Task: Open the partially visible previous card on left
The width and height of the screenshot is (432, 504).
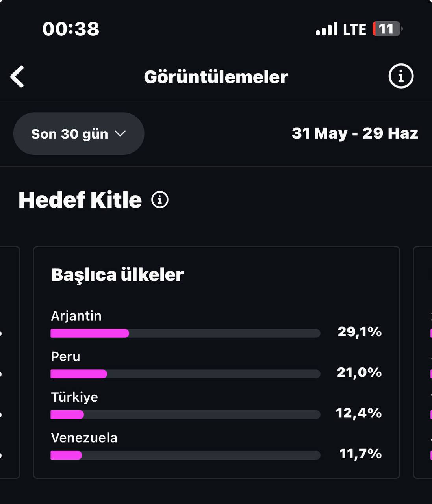Action: [x=10, y=362]
